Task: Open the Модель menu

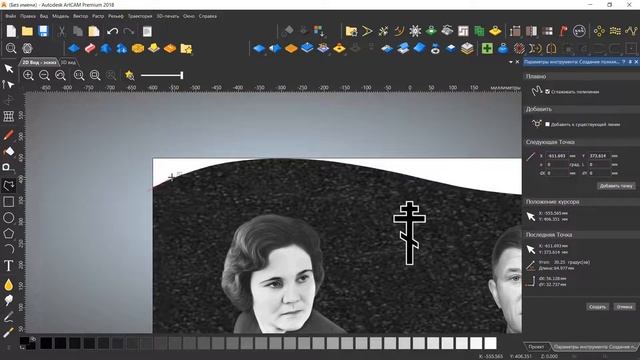Action: point(60,16)
